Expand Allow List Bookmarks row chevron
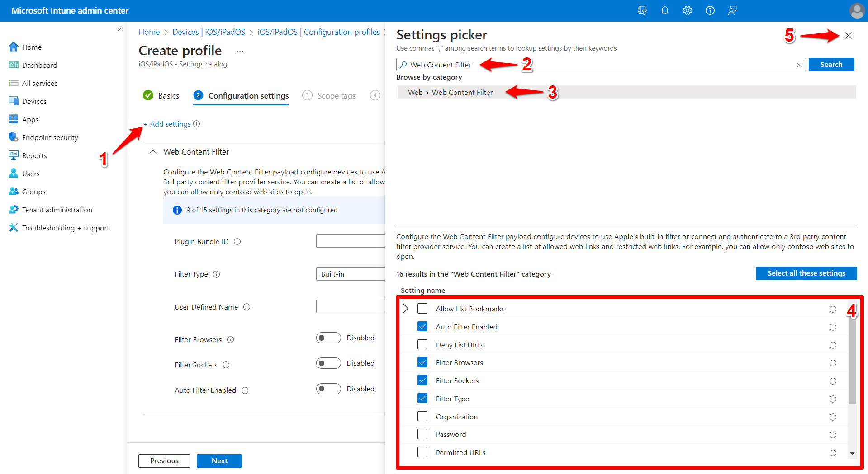The height and width of the screenshot is (474, 868). pos(406,309)
